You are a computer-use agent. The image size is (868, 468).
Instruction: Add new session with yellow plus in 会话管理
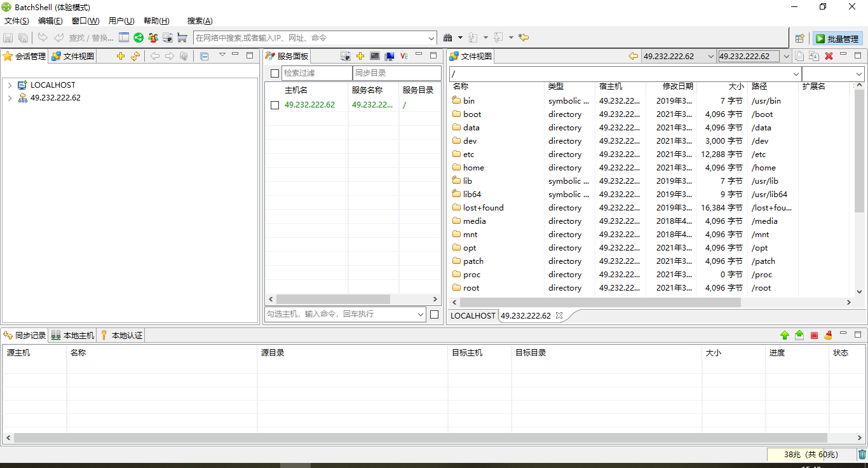121,56
